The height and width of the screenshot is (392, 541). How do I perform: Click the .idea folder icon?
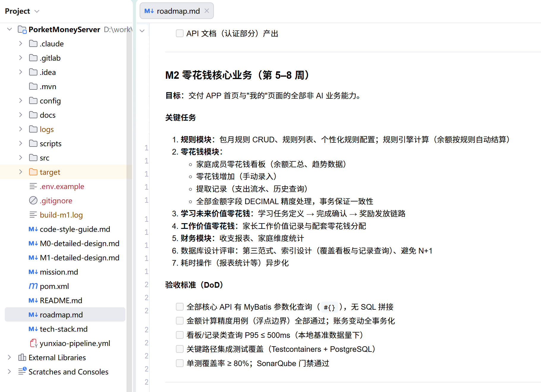click(33, 72)
